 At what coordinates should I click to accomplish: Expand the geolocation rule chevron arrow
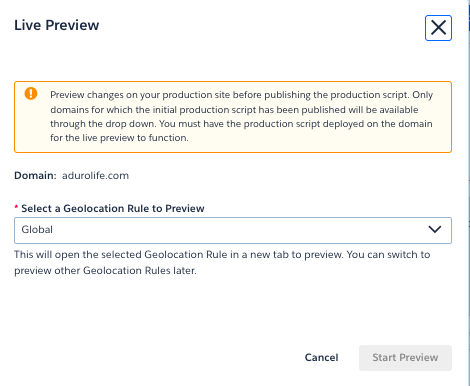pyautogui.click(x=435, y=229)
